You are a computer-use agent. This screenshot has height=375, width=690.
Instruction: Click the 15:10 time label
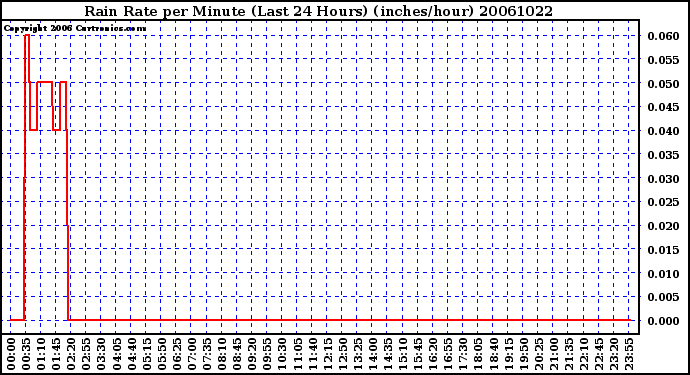(402, 354)
